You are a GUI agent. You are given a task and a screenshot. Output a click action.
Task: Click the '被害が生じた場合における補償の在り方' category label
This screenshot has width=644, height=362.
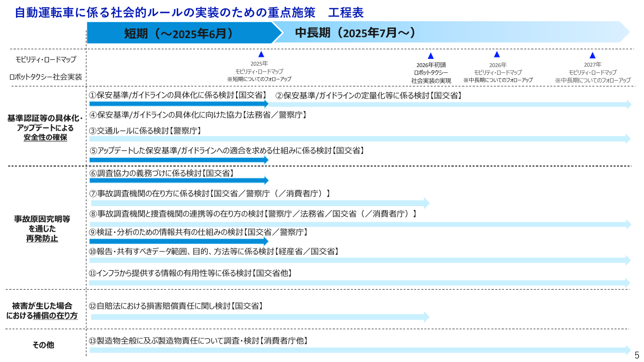click(x=42, y=311)
